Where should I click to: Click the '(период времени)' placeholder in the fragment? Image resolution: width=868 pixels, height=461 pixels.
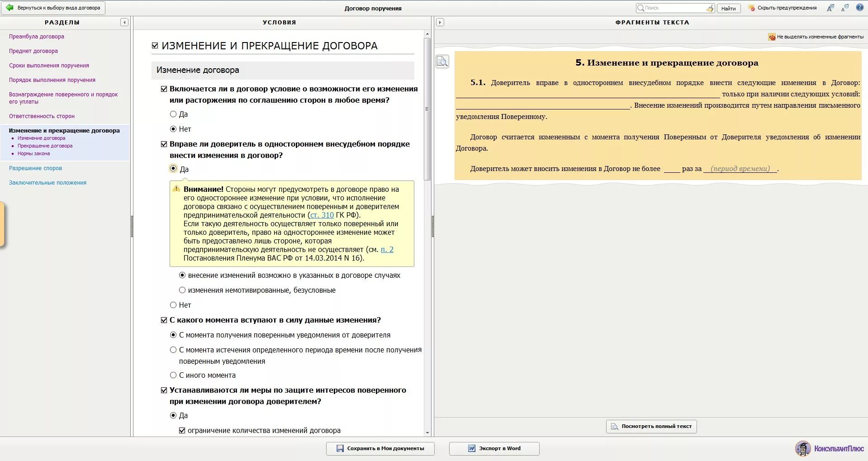click(x=740, y=169)
